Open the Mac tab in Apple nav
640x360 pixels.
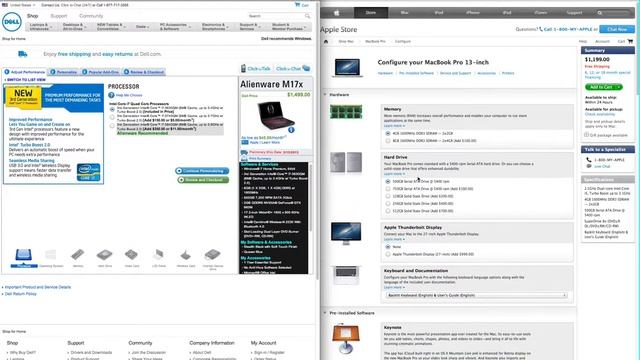404,13
